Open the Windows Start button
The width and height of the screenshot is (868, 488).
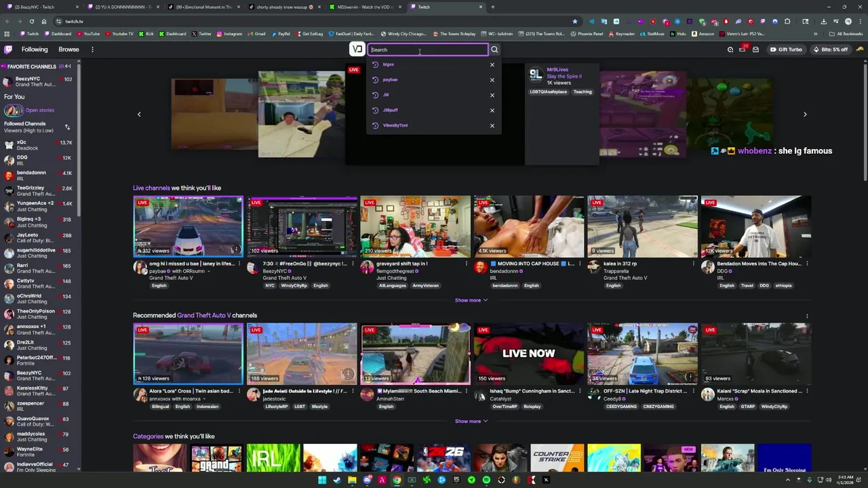322,480
